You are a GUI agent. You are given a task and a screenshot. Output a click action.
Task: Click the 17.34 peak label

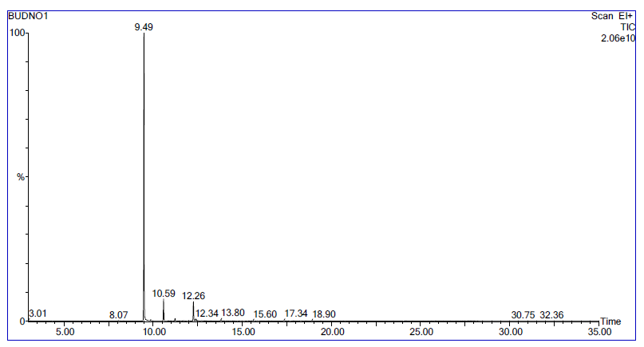coord(296,313)
